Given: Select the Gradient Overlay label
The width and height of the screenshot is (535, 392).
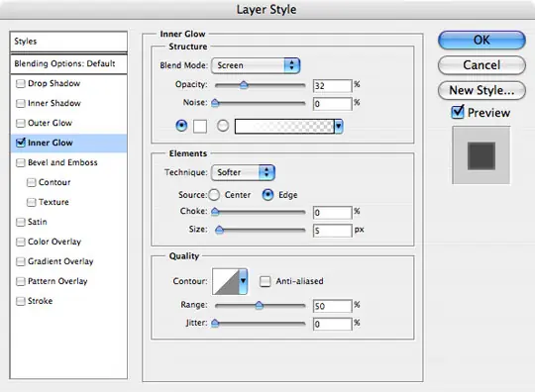Looking at the screenshot, I should click(x=60, y=261).
